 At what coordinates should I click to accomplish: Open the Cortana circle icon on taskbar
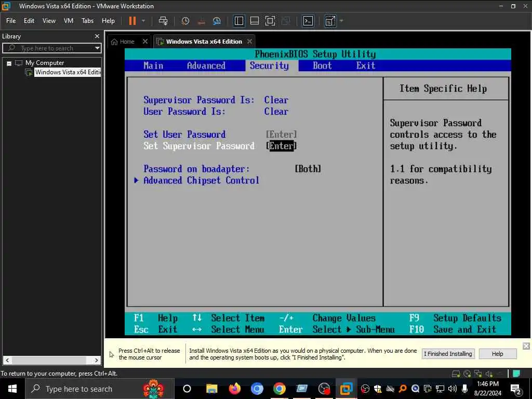pyautogui.click(x=187, y=389)
